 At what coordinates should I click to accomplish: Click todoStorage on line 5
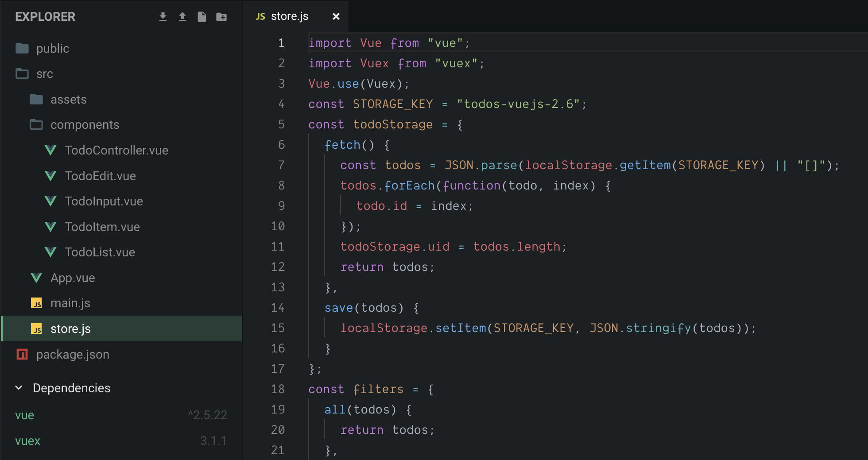point(393,124)
